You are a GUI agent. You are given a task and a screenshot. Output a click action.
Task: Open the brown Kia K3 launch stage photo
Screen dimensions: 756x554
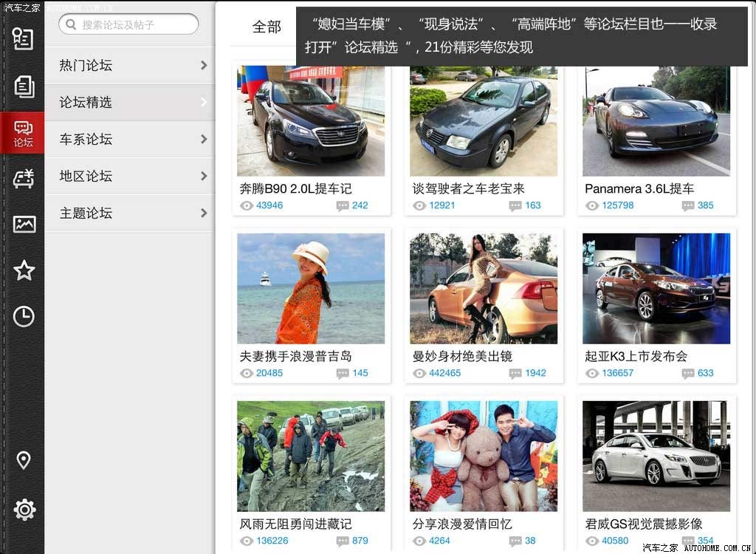656,289
